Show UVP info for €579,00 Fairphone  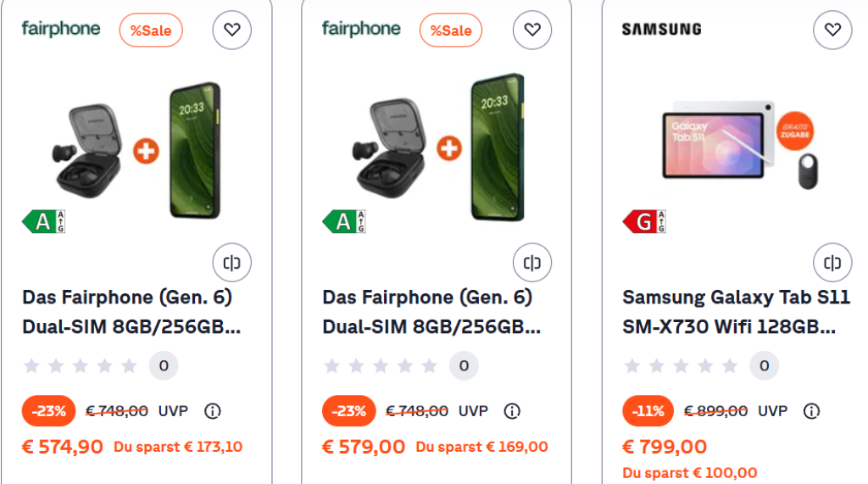[512, 411]
